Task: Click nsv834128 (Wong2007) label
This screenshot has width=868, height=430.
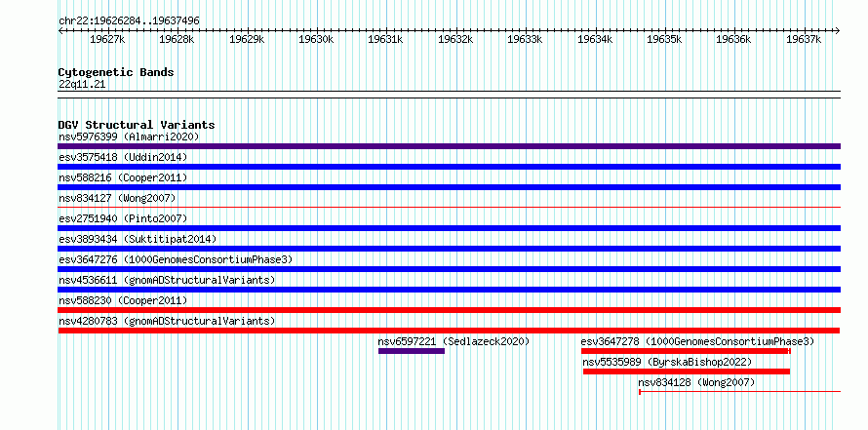Action: pyautogui.click(x=696, y=382)
